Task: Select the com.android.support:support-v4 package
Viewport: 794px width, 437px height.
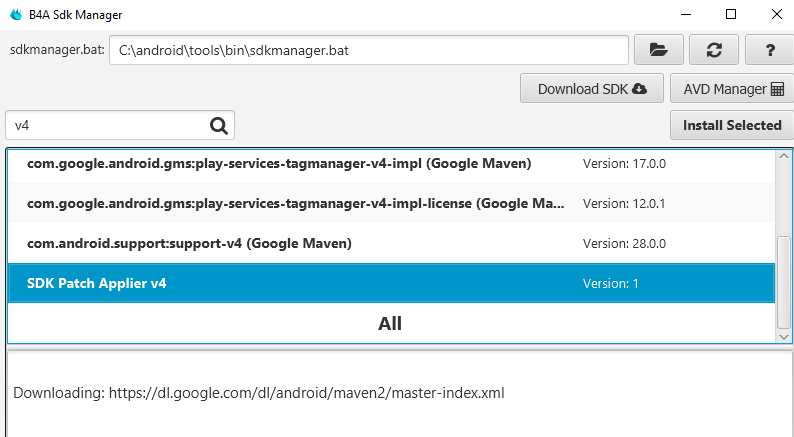Action: tap(390, 243)
